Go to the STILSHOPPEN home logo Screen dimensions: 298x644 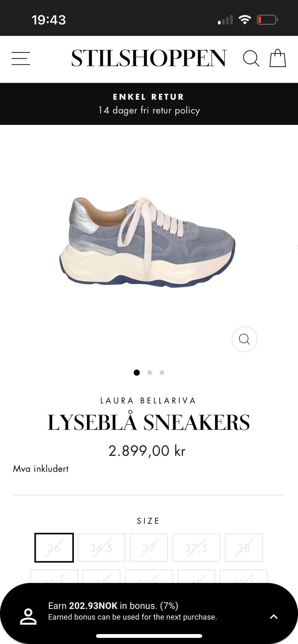[x=149, y=58]
